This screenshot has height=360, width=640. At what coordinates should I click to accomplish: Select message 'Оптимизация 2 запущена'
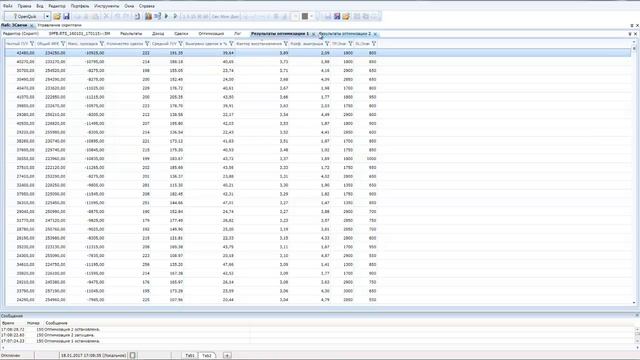(x=68, y=335)
